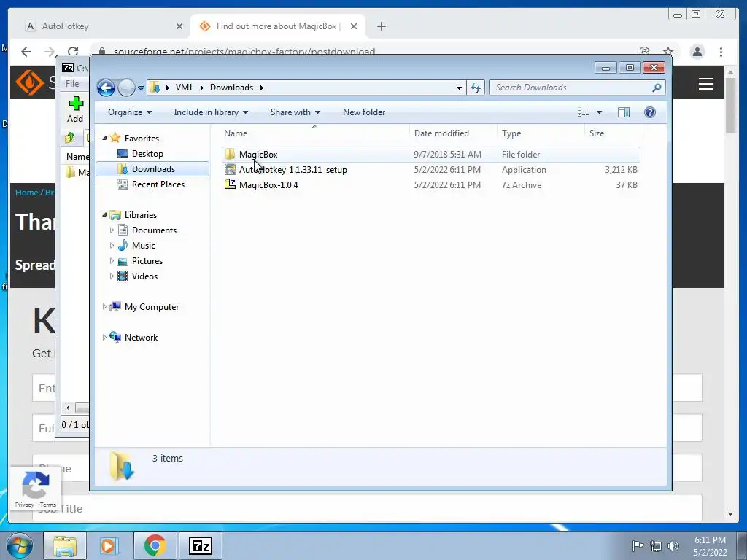Image resolution: width=747 pixels, height=560 pixels.
Task: Select the MagicBox folder icon
Action: 230,155
